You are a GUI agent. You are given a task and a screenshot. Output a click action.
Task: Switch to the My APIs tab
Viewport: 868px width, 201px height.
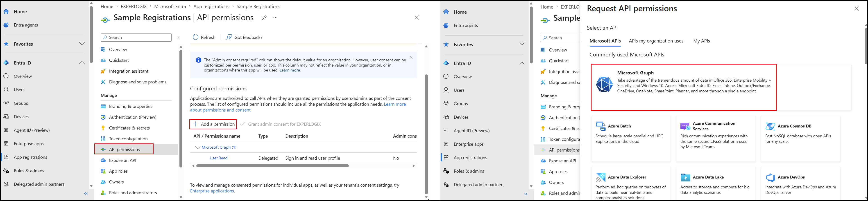(702, 41)
